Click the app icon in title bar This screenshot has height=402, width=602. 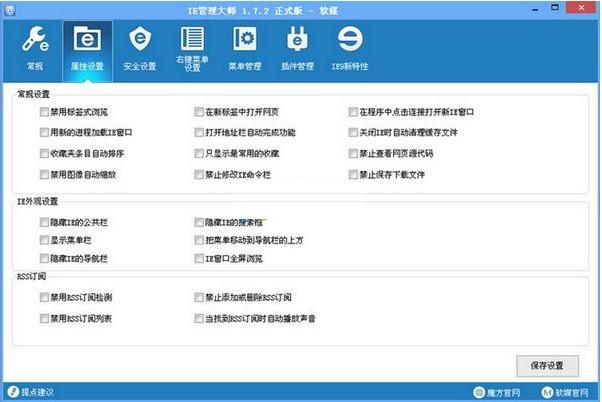point(10,10)
